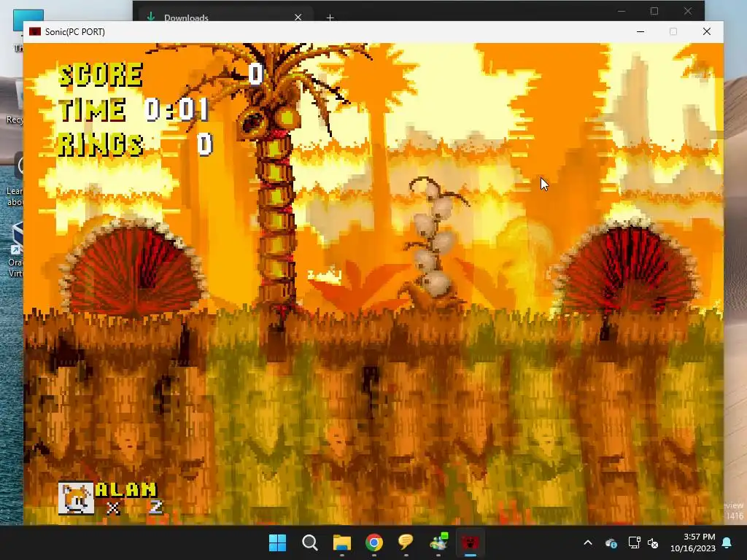Close the Sonic(PC PORT) window
This screenshot has width=747, height=560.
[706, 31]
